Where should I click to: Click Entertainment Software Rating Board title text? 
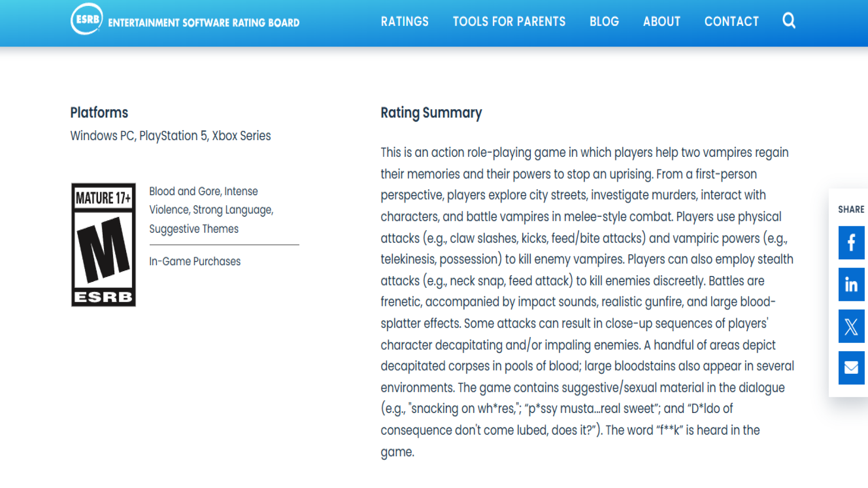[x=203, y=23]
